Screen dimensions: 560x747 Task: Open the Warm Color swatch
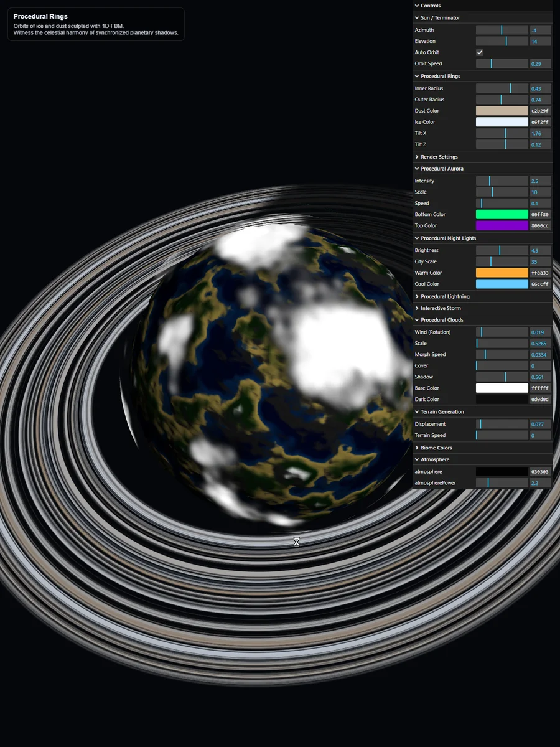(502, 273)
